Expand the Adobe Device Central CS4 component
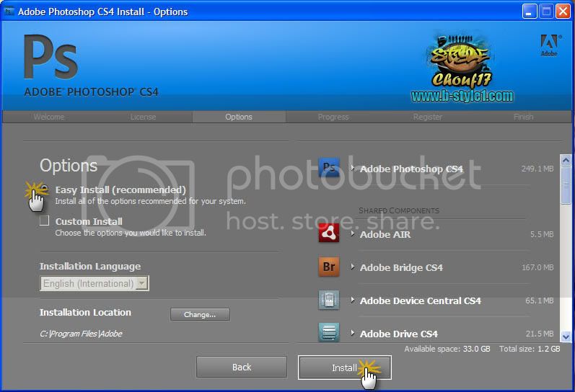This screenshot has width=575, height=392. pos(352,300)
